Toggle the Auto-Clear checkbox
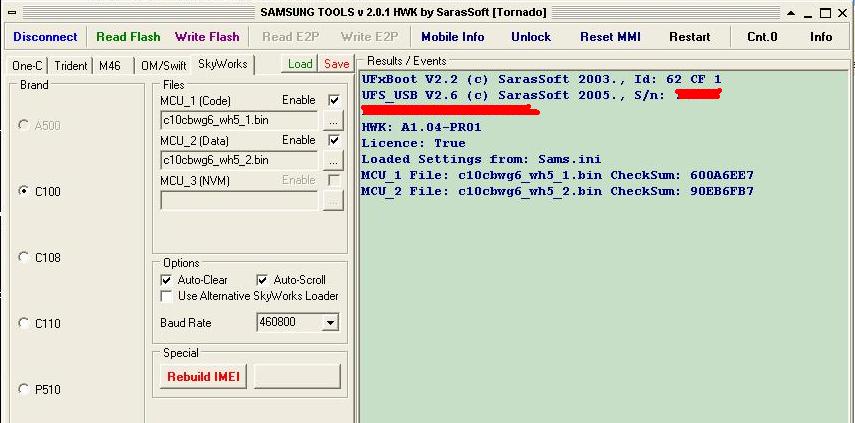Image resolution: width=855 pixels, height=423 pixels. coord(166,280)
